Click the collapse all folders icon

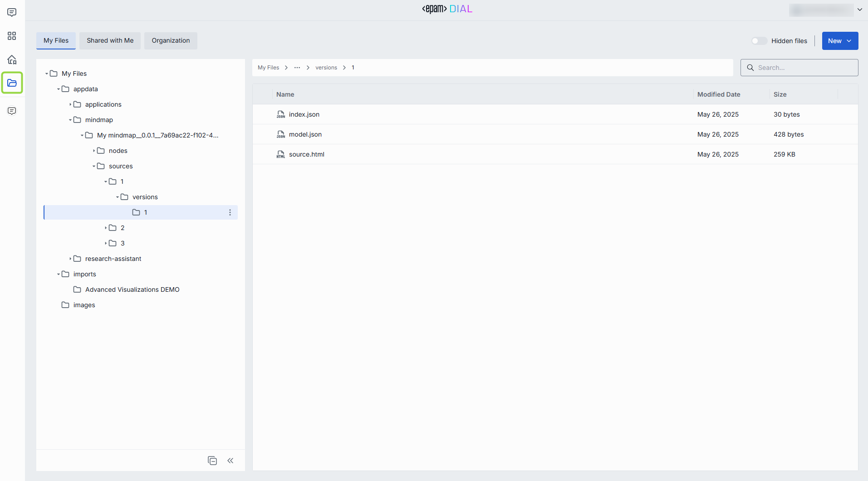coord(212,461)
